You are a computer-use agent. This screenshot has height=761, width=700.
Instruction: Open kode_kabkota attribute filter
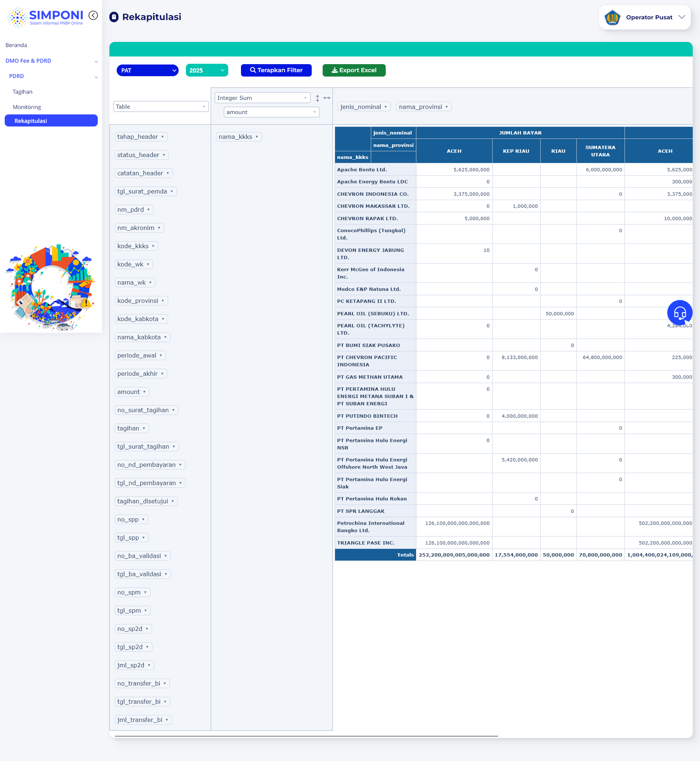click(x=163, y=319)
